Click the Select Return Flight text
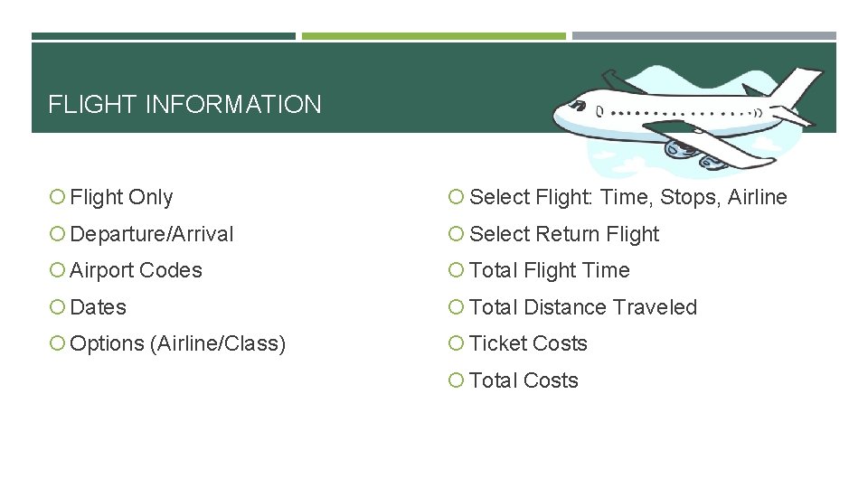The image size is (868, 488). (564, 234)
